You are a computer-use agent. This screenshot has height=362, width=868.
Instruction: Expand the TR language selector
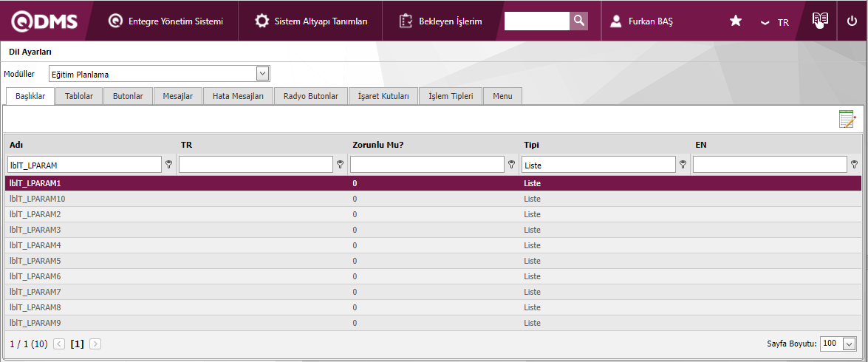pos(775,22)
